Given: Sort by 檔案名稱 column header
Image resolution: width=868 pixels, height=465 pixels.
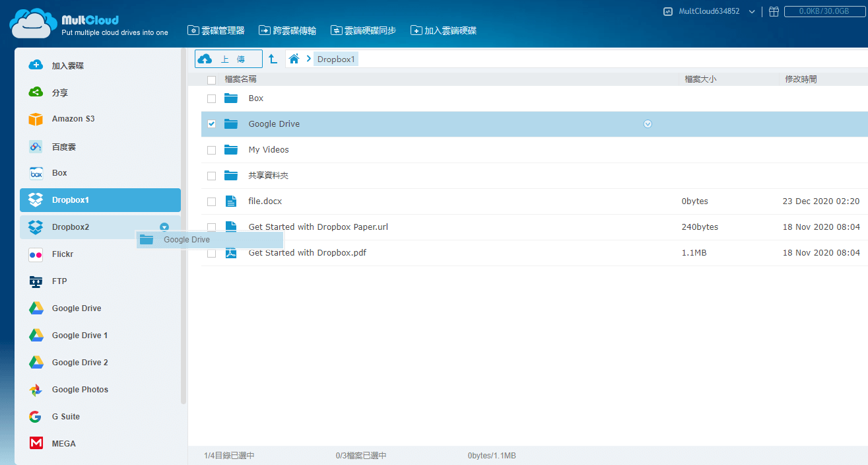Looking at the screenshot, I should pyautogui.click(x=240, y=79).
